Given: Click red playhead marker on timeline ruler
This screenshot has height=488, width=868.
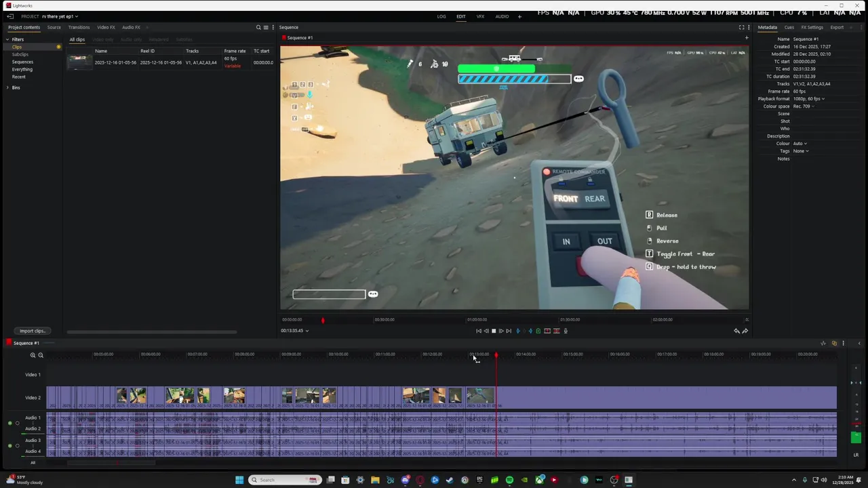Looking at the screenshot, I should point(496,354).
